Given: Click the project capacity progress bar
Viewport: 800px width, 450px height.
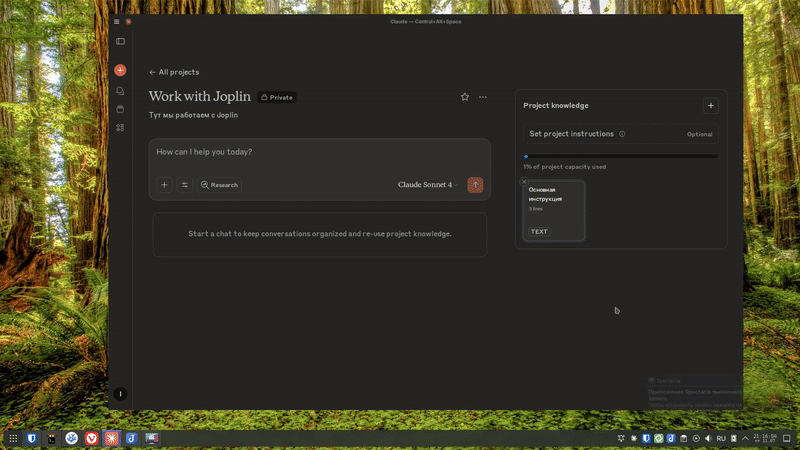Looking at the screenshot, I should tap(620, 156).
